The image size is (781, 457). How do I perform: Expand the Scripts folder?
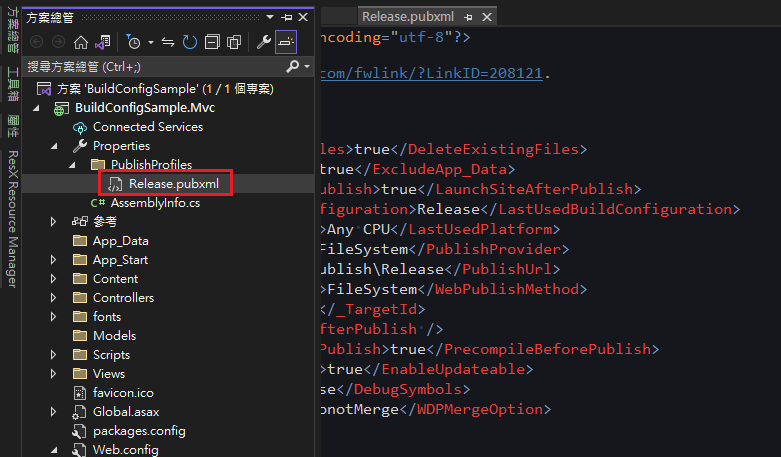(53, 355)
